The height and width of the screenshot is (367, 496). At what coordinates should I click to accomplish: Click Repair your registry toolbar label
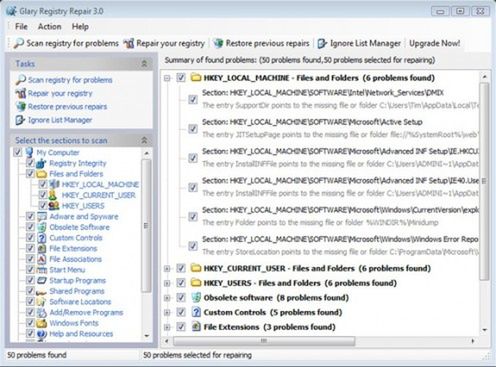[170, 43]
